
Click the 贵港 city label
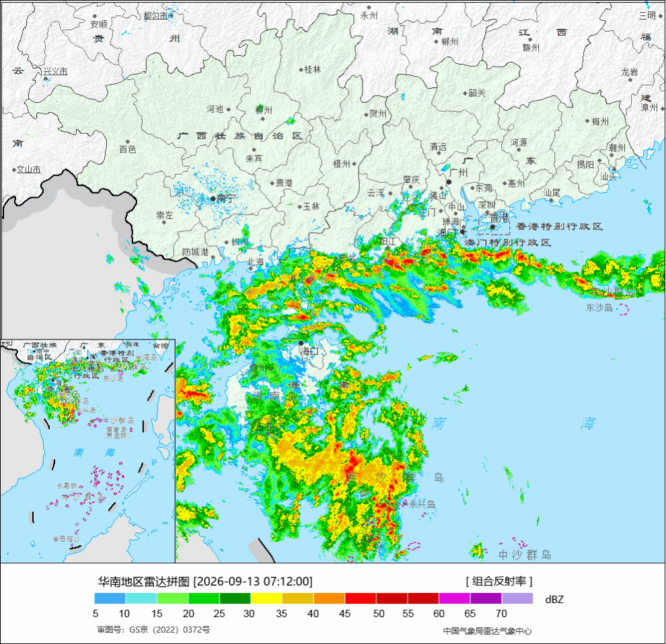click(284, 183)
